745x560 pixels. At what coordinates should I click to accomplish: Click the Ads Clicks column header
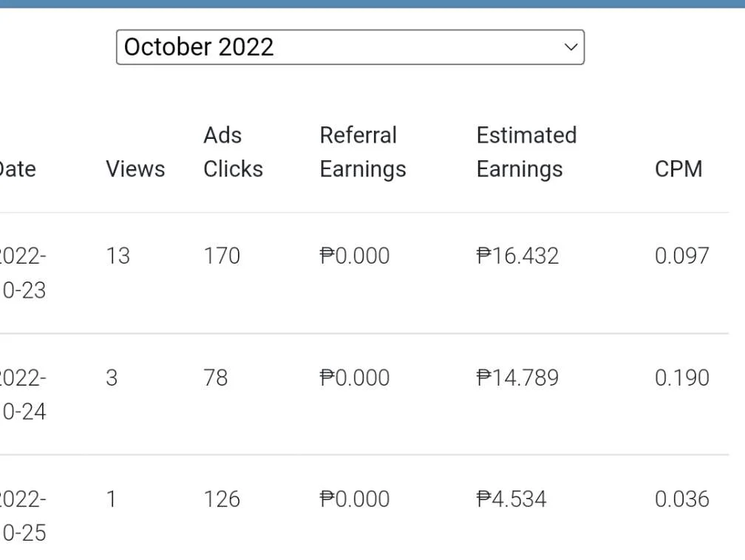click(x=234, y=152)
